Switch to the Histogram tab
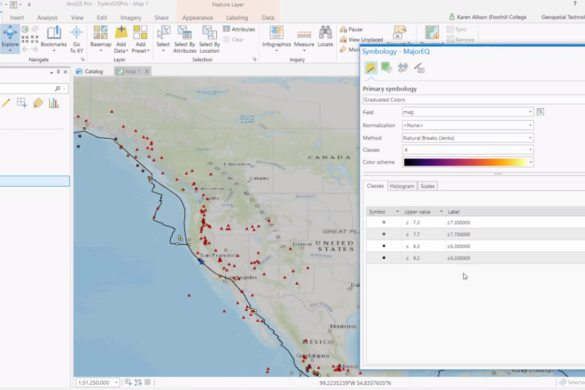The width and height of the screenshot is (585, 390). 402,186
